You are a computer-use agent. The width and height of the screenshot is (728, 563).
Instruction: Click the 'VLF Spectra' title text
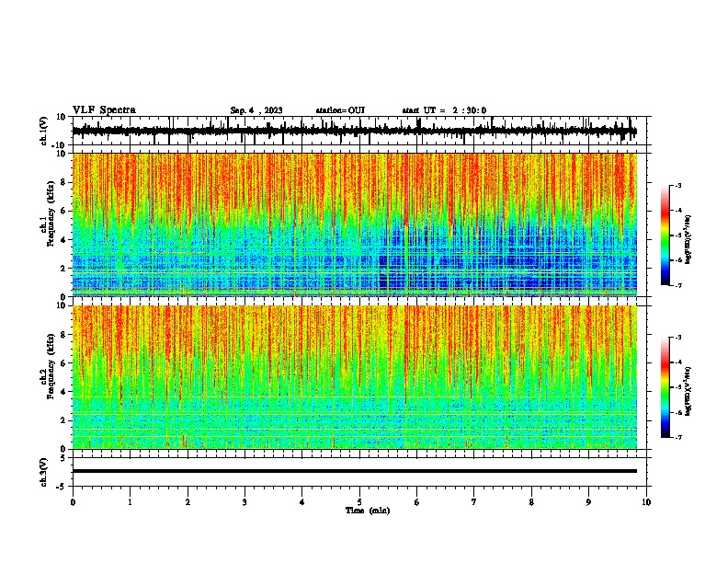click(x=104, y=110)
